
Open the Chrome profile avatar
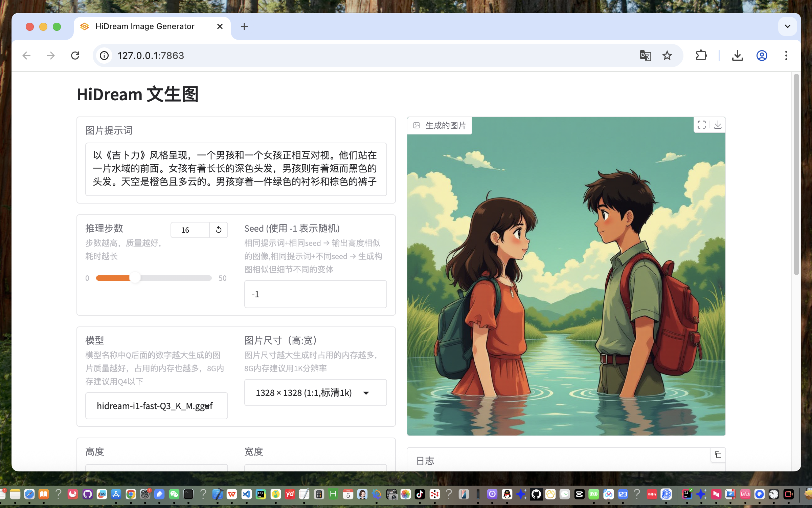coord(762,56)
